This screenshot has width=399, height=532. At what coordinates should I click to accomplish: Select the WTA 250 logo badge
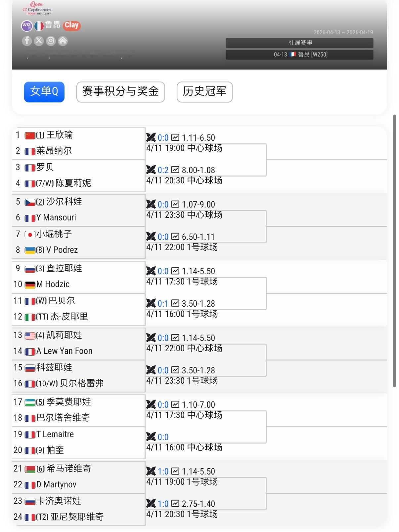point(27,25)
